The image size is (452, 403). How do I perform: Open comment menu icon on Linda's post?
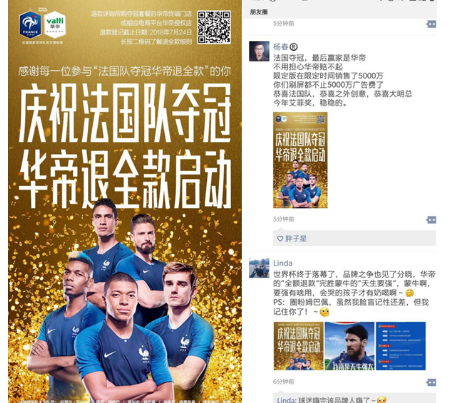tap(431, 382)
